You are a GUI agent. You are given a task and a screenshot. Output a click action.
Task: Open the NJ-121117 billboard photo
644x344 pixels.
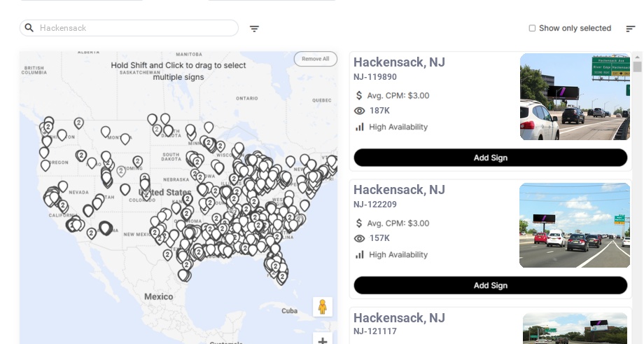[575, 328]
